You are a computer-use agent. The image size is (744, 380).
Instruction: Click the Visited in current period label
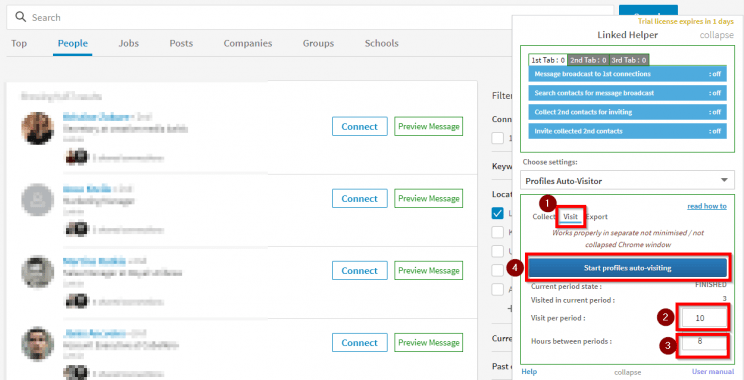coord(573,300)
